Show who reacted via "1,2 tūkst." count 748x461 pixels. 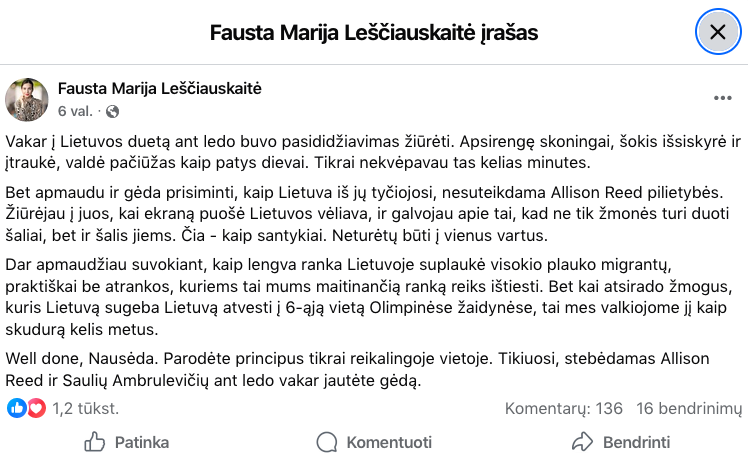click(x=85, y=408)
